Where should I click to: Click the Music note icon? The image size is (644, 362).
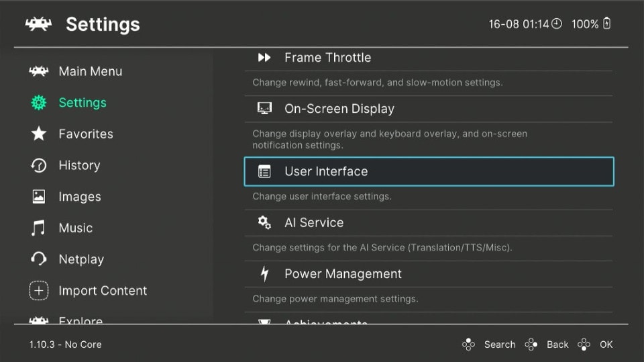click(x=38, y=228)
